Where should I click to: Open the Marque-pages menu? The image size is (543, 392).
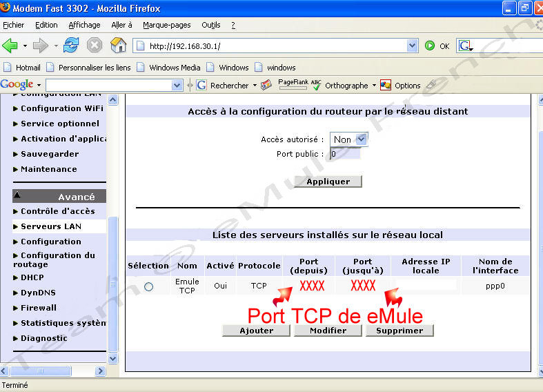click(166, 25)
